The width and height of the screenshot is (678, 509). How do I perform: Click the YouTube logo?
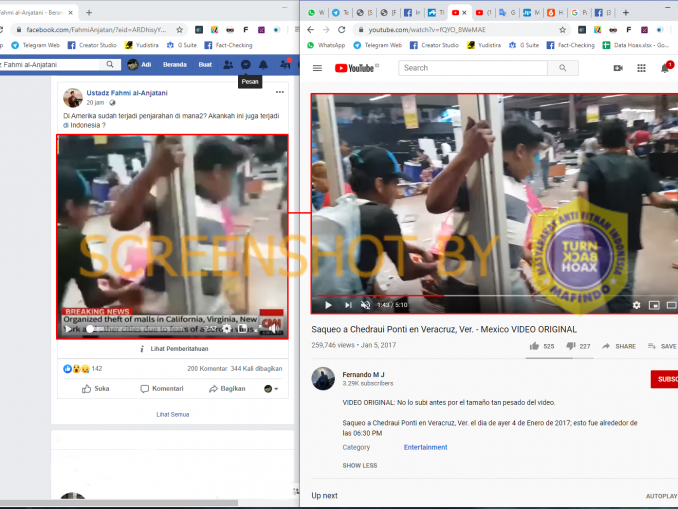[x=356, y=68]
